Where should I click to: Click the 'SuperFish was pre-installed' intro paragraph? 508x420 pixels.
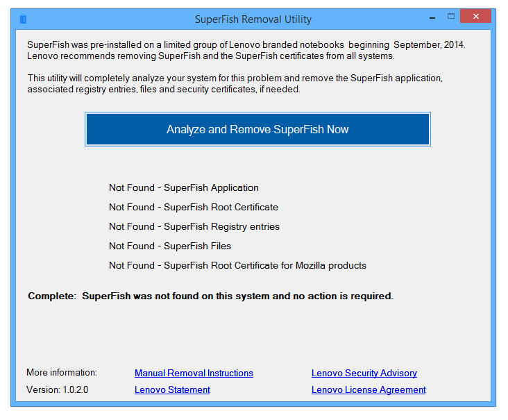[x=246, y=50]
